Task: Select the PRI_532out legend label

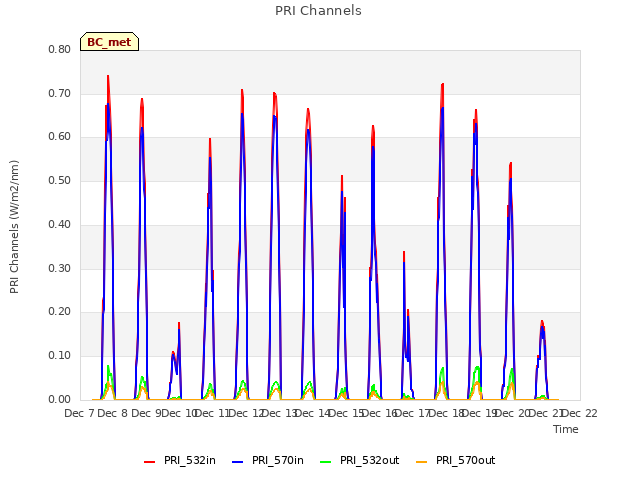Action: pyautogui.click(x=369, y=460)
